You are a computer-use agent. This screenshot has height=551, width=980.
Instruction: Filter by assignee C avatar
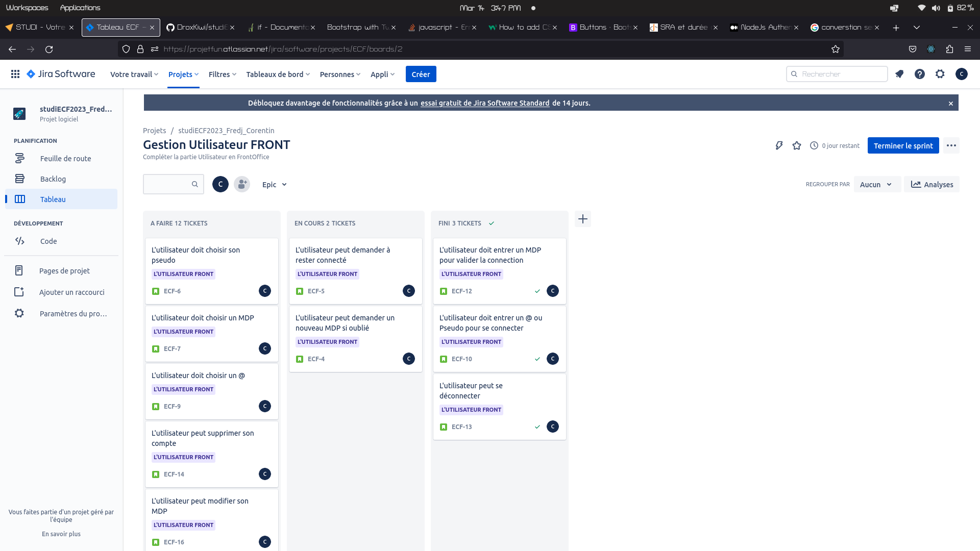pos(220,184)
